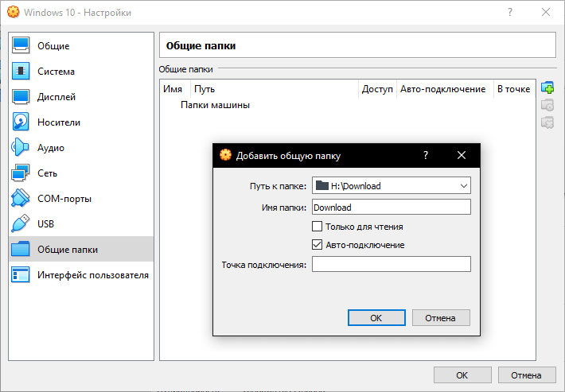
Task: Click the Имя папки text field
Action: (x=392, y=207)
